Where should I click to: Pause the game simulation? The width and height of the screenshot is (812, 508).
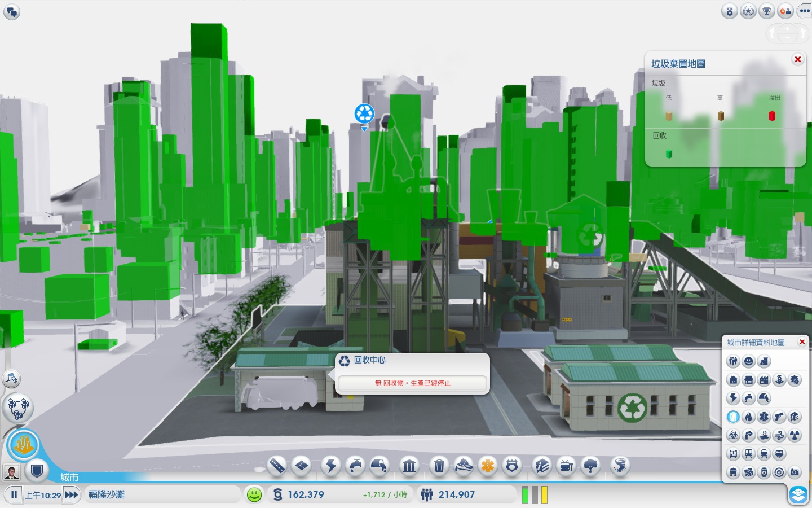coord(14,495)
